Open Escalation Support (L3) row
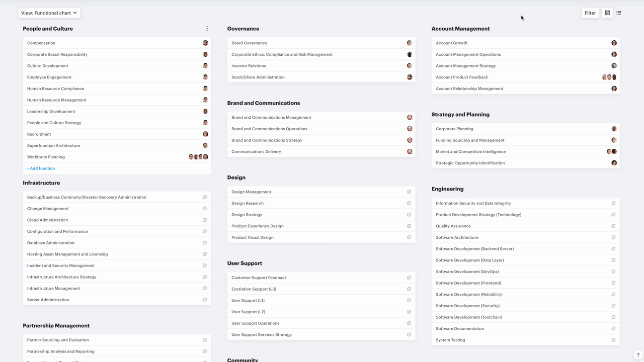The height and width of the screenshot is (362, 644). [254, 289]
